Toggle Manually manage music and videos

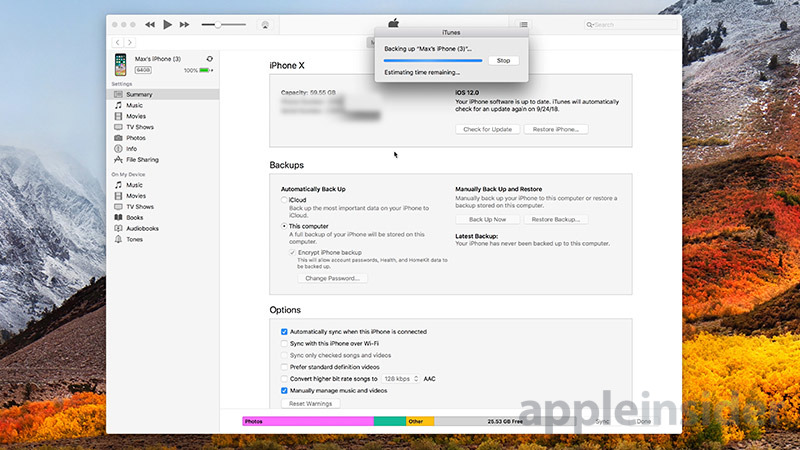(x=284, y=391)
